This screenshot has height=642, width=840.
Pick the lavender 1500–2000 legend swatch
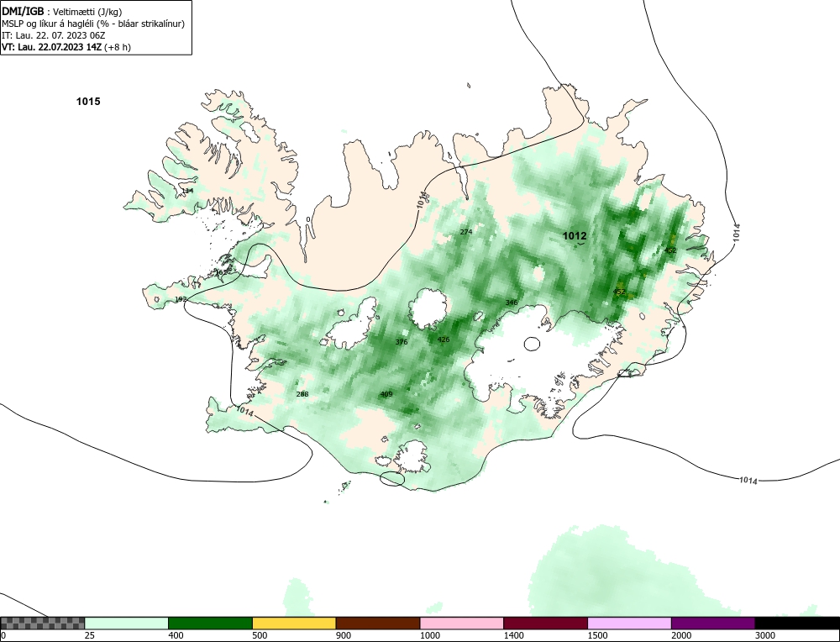pyautogui.click(x=629, y=623)
